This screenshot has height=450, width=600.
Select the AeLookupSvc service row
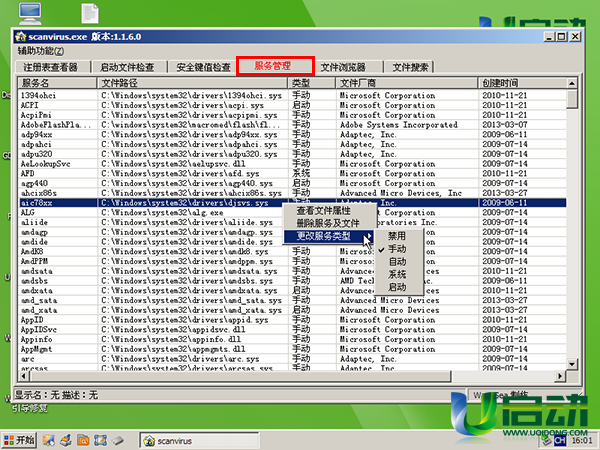pyautogui.click(x=293, y=164)
